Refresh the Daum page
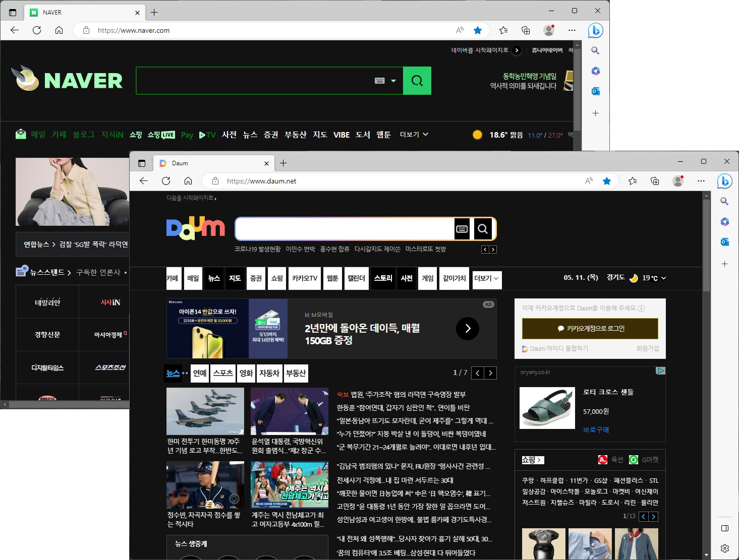Viewport: 739px width, 560px height. (x=166, y=181)
